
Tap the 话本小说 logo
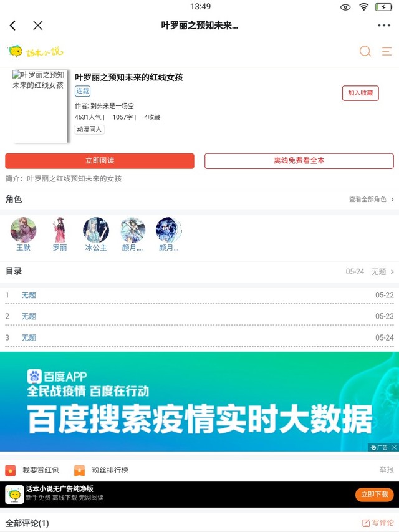pos(36,52)
